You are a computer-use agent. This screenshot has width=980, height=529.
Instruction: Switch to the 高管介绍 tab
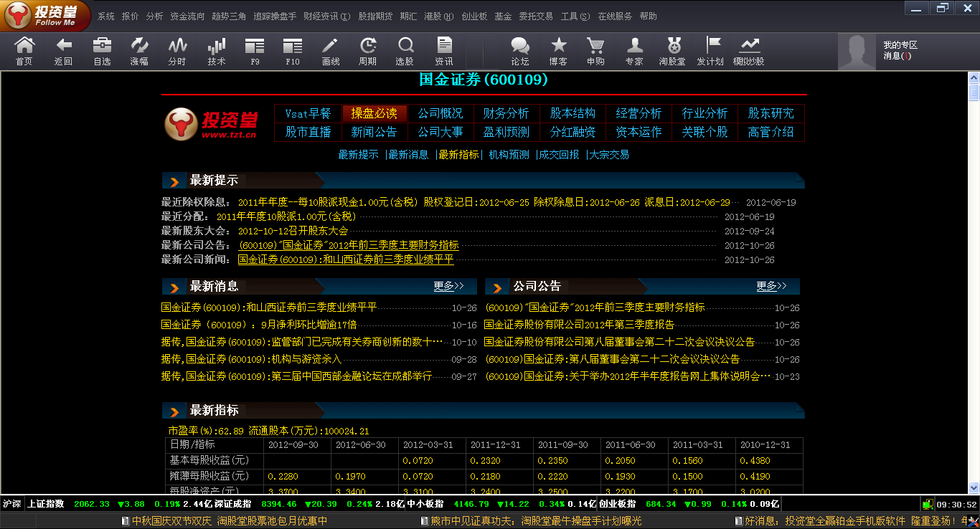coord(771,132)
